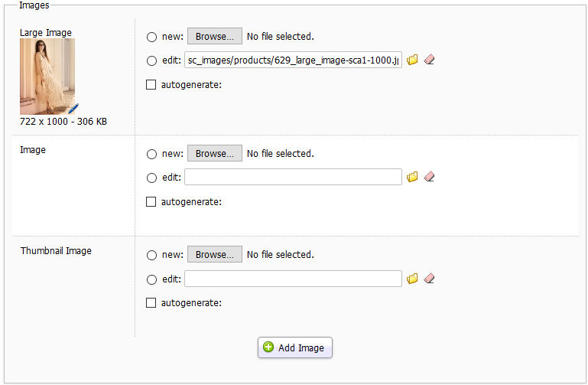Click eraser icon in Thumbnail Image row
Viewport: 588px width, 385px height.
click(x=428, y=279)
